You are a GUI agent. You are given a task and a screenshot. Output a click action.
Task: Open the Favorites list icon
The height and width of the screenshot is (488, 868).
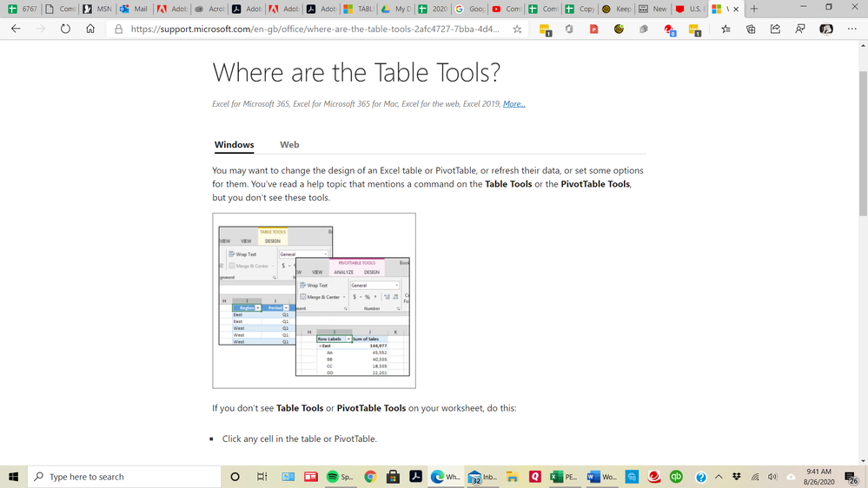tap(726, 30)
